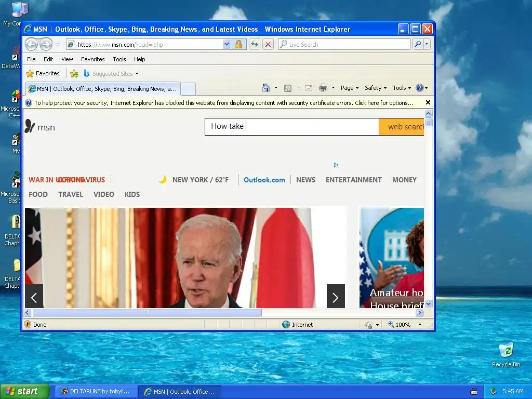Click vertical scrollbar down arrow

coord(428,303)
